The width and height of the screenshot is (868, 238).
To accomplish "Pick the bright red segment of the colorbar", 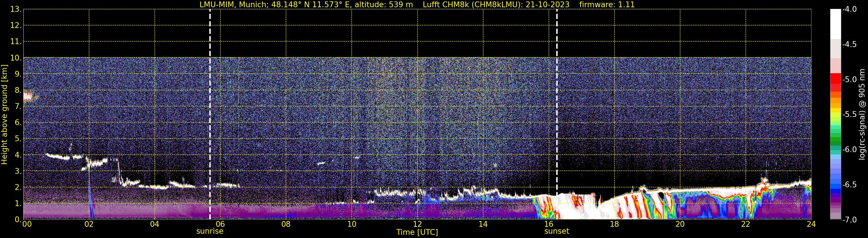I will pos(836,79).
